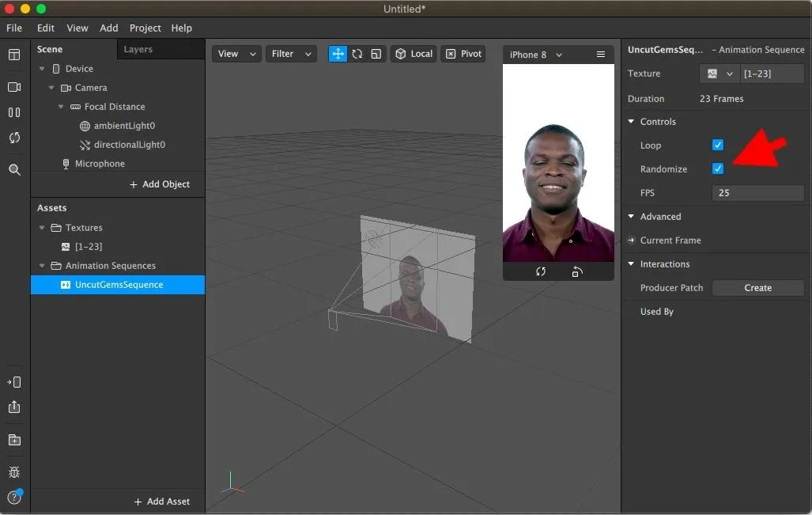
Task: Toggle Local coordinate mode button
Action: (x=414, y=54)
